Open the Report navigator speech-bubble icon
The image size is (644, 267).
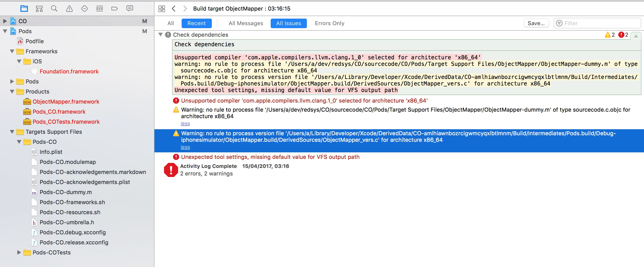click(130, 9)
